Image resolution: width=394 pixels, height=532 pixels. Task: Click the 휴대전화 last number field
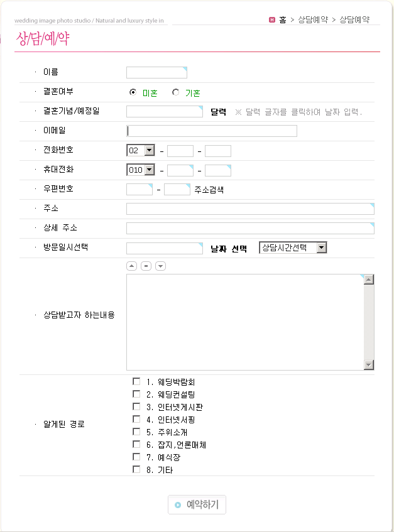point(218,170)
